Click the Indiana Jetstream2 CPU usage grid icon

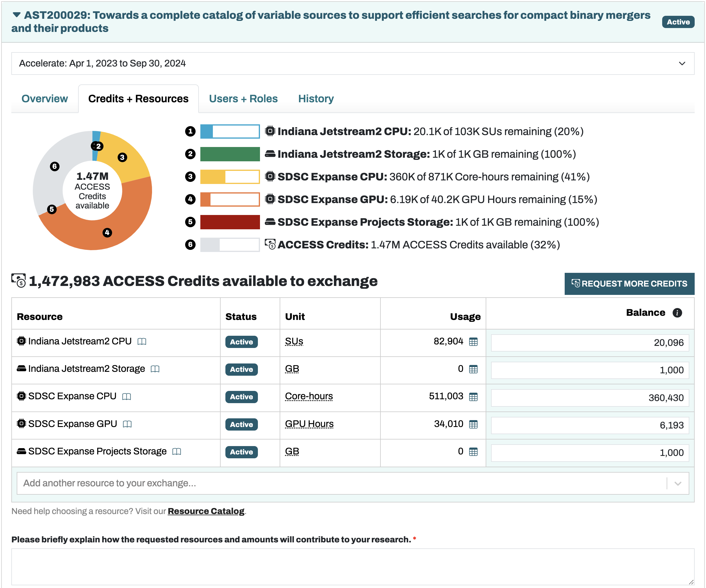point(474,341)
